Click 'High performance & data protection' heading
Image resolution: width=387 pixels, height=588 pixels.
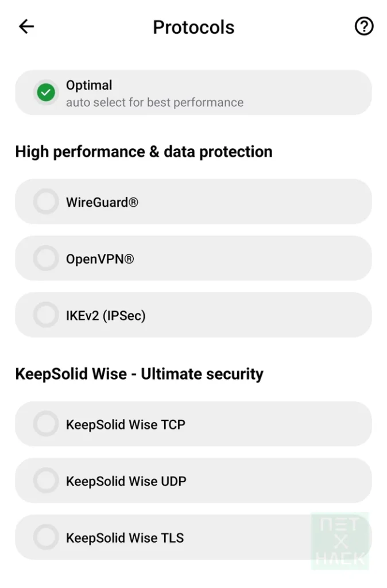click(144, 152)
